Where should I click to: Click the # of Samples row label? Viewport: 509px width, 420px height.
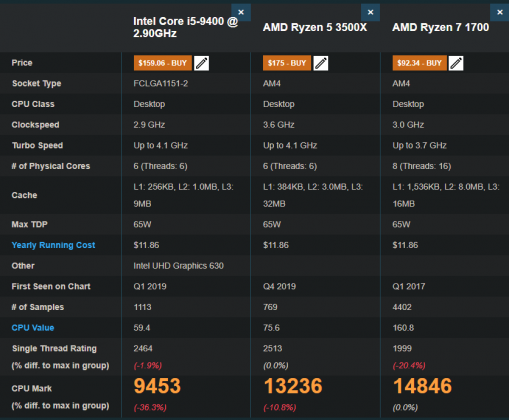pos(38,307)
